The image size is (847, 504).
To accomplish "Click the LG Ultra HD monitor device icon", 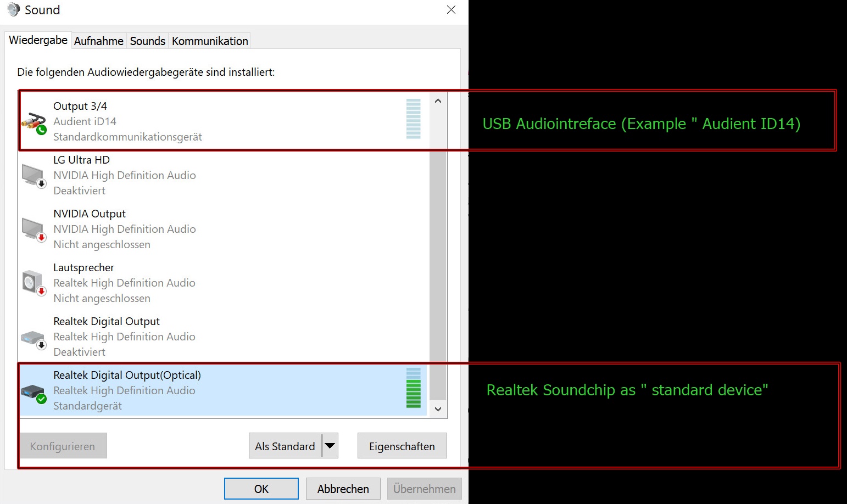I will click(x=34, y=176).
